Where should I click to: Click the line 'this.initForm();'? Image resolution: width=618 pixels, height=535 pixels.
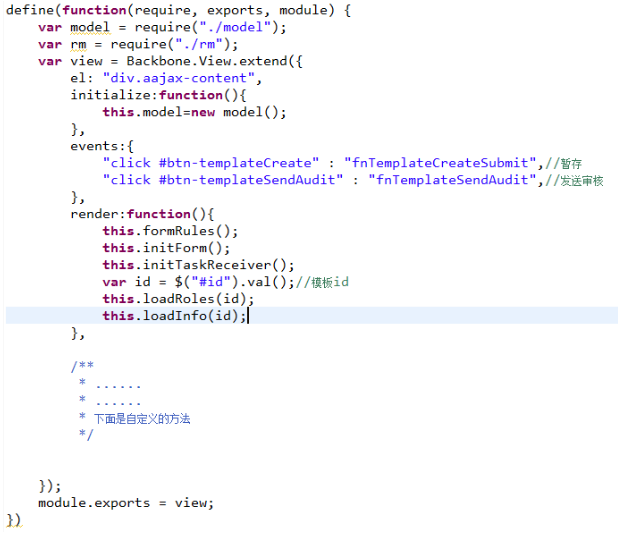click(x=166, y=248)
